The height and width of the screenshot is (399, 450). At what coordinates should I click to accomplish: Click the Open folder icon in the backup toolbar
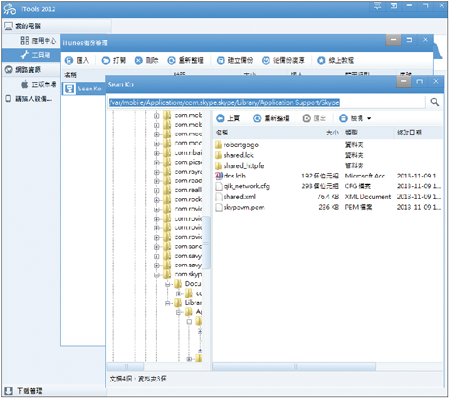pyautogui.click(x=106, y=60)
